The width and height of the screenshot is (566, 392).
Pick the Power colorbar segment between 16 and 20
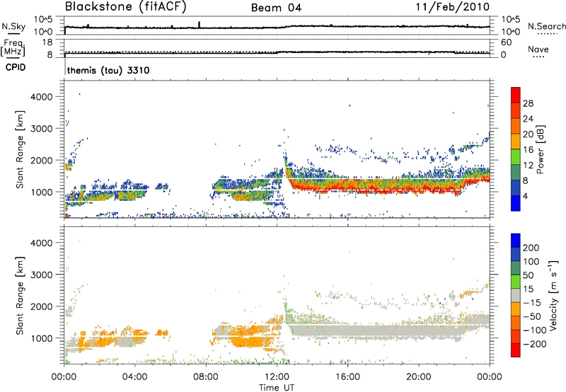pos(516,142)
